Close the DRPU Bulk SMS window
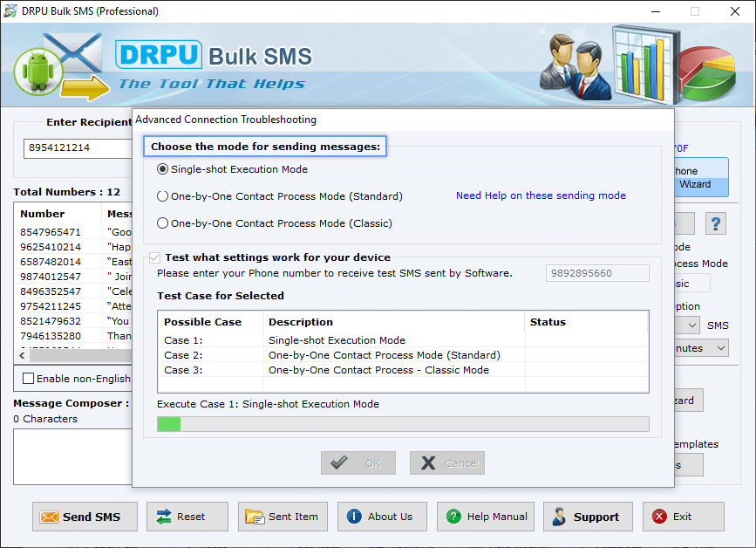This screenshot has width=756, height=548. tap(735, 11)
